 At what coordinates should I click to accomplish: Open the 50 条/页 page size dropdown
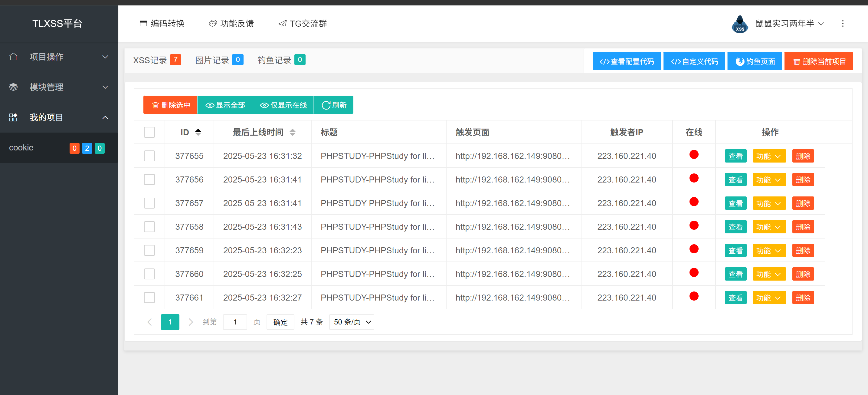click(352, 322)
